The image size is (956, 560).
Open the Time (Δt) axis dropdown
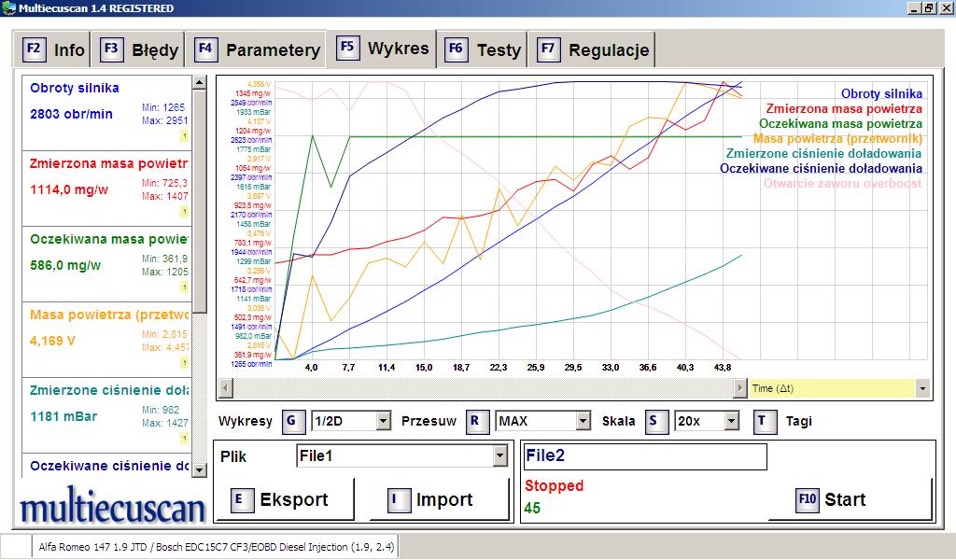click(922, 387)
